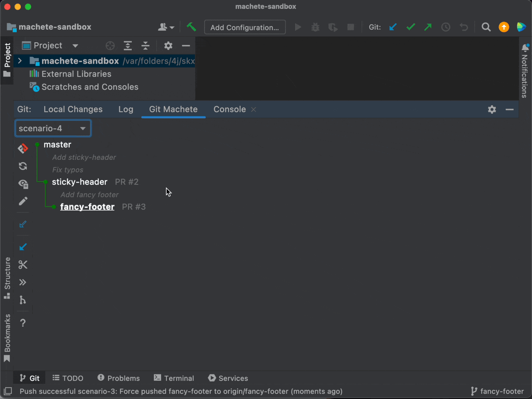Open the scenario-4 repository dropdown
The width and height of the screenshot is (532, 399).
tap(53, 128)
